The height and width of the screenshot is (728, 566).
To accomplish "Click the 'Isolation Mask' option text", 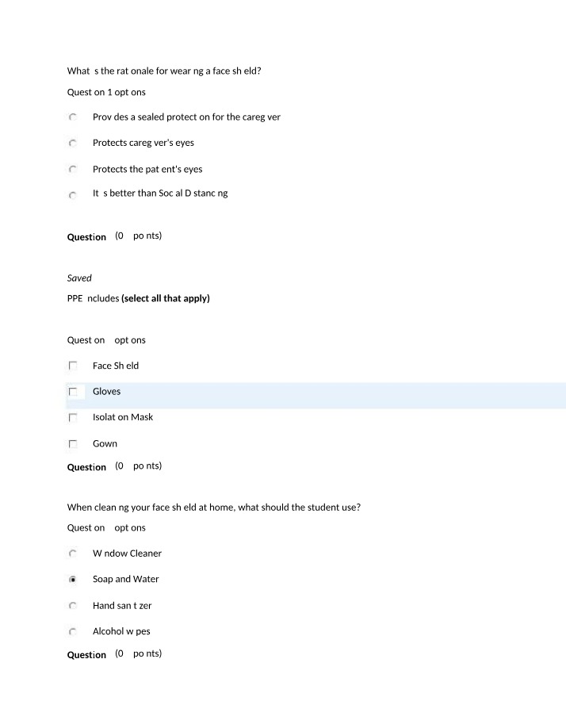I will 123,417.
